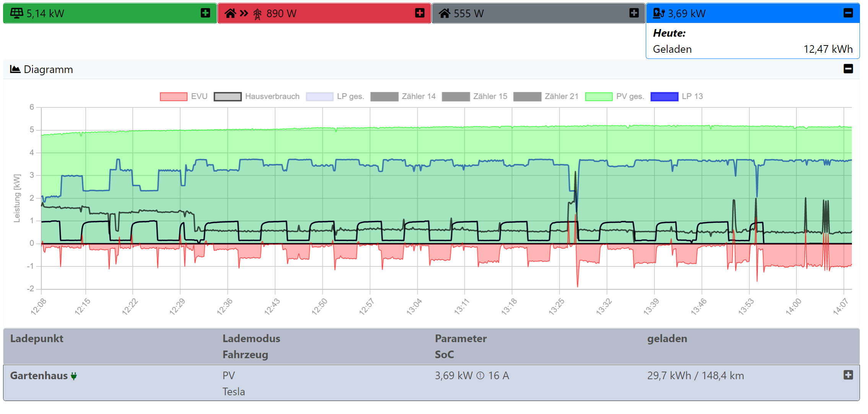Expand the gray 555 W house consumption tile
Viewport: 868px width, 414px height.
point(634,13)
